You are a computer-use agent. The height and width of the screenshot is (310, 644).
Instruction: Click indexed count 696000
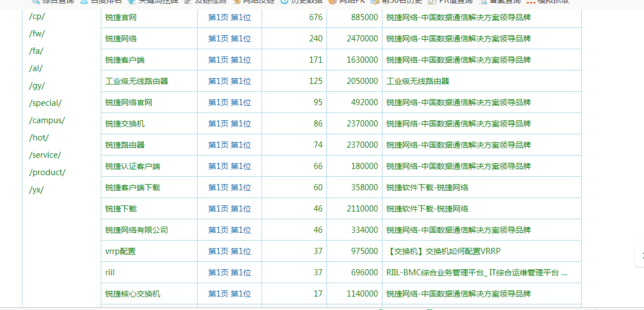click(x=365, y=273)
